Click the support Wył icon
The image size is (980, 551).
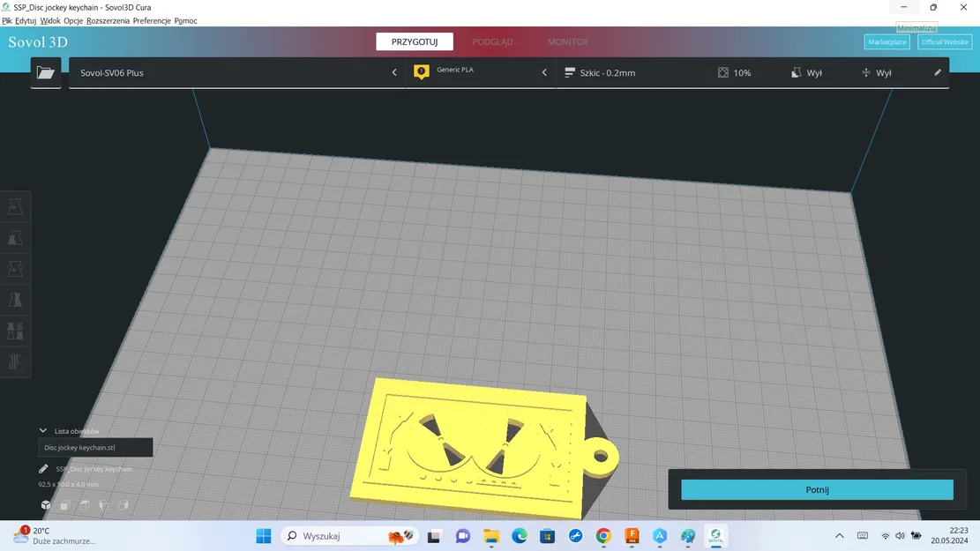pos(796,72)
